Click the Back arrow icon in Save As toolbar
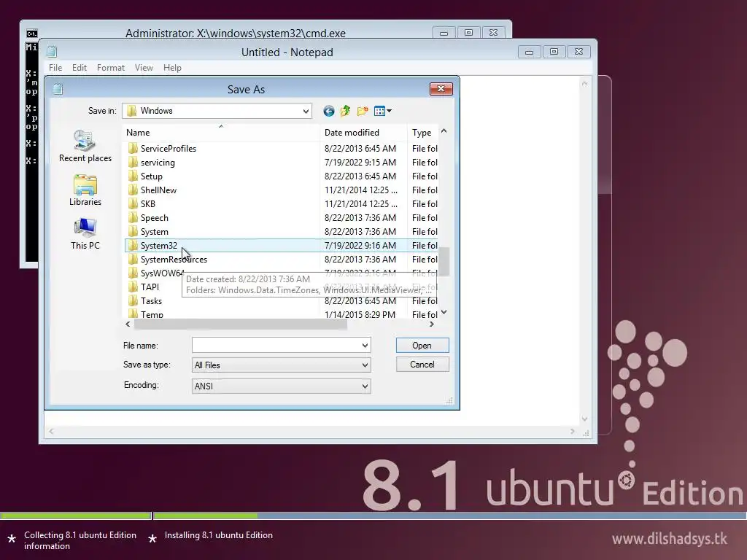Image resolution: width=747 pixels, height=560 pixels. (x=329, y=111)
